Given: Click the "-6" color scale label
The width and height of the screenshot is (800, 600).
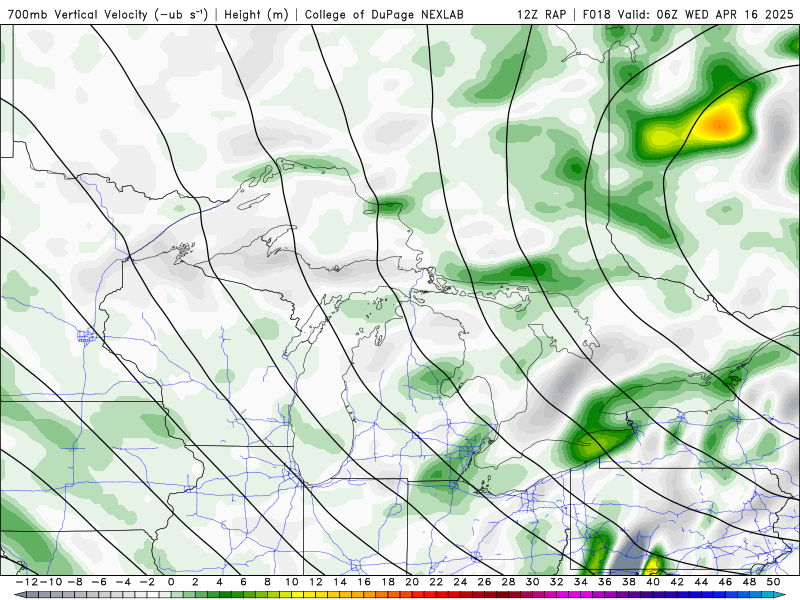Looking at the screenshot, I should (x=98, y=582).
